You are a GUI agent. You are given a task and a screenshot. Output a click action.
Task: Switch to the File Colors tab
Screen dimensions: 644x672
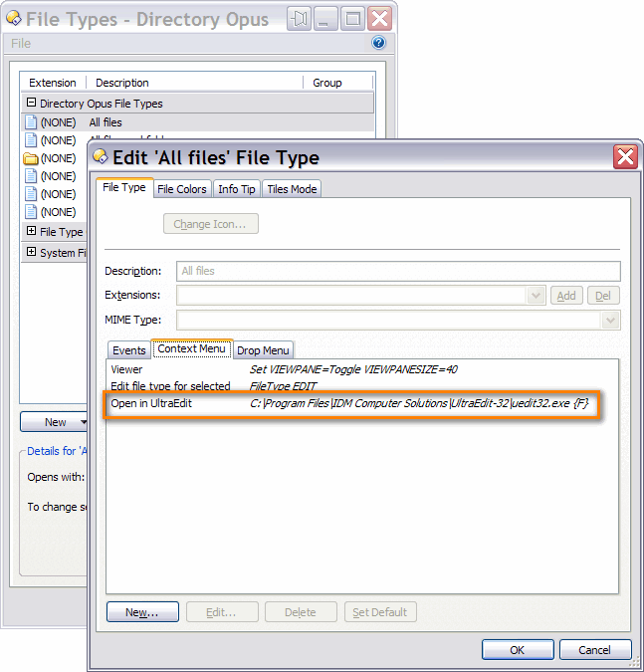(x=182, y=189)
